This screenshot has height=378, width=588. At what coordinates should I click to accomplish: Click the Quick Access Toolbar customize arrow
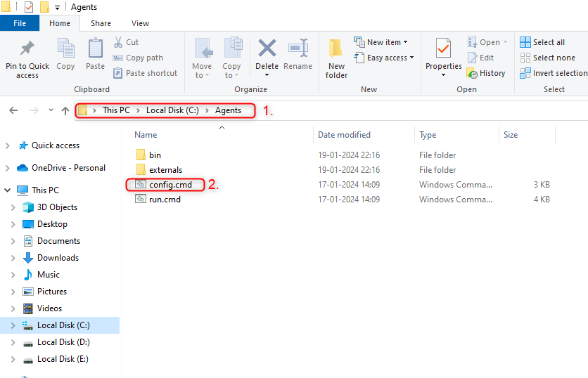57,7
